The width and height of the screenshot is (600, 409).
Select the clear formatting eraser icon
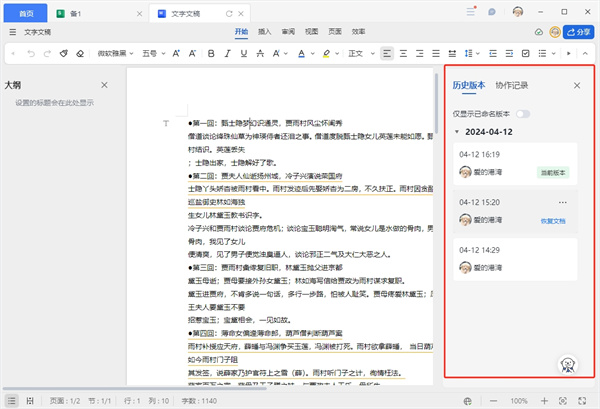coord(82,53)
